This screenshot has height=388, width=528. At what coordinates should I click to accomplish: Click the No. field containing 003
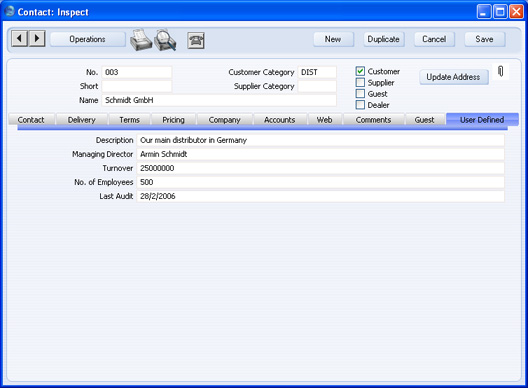tap(136, 72)
